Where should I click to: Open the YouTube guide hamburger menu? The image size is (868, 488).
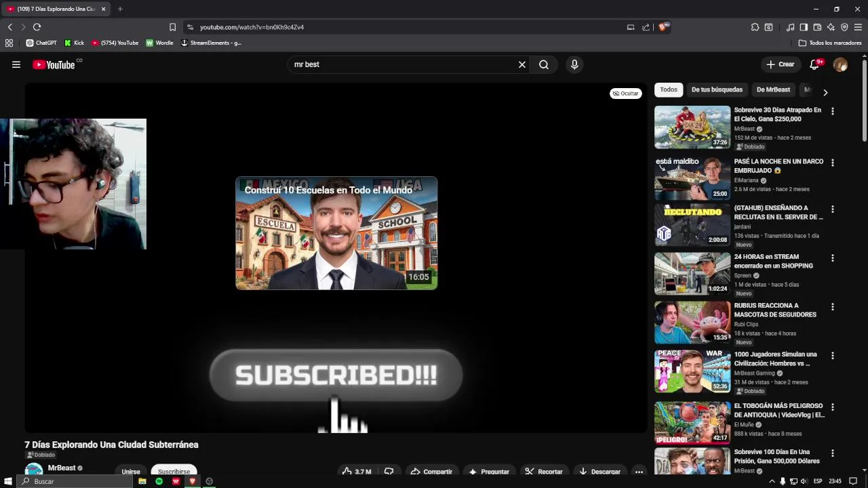pos(16,64)
